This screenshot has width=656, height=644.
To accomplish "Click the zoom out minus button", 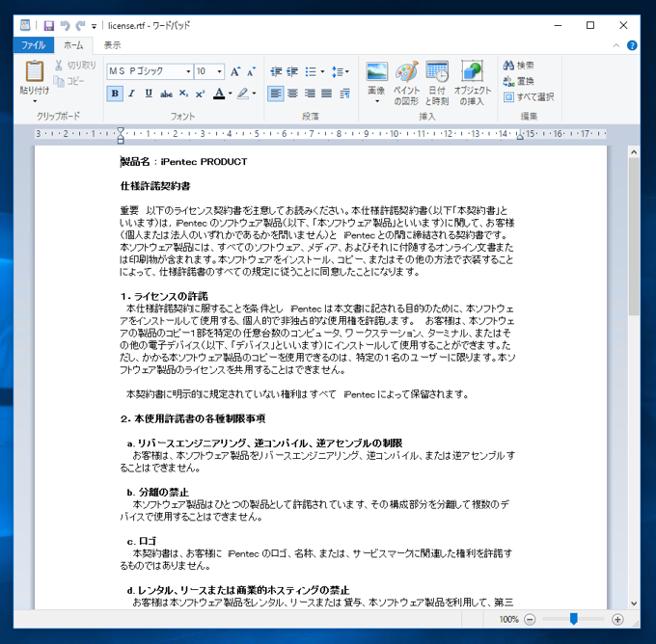I will (530, 619).
